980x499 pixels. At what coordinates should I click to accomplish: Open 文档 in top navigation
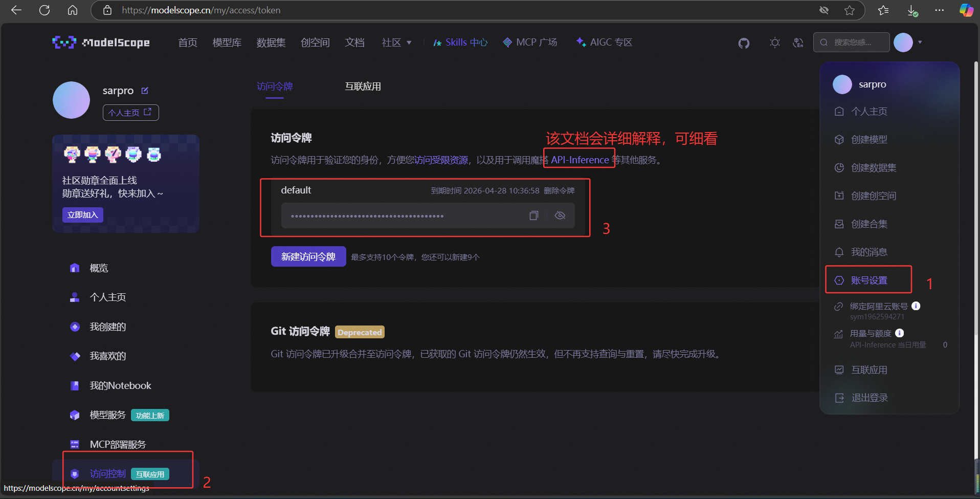[x=354, y=42]
